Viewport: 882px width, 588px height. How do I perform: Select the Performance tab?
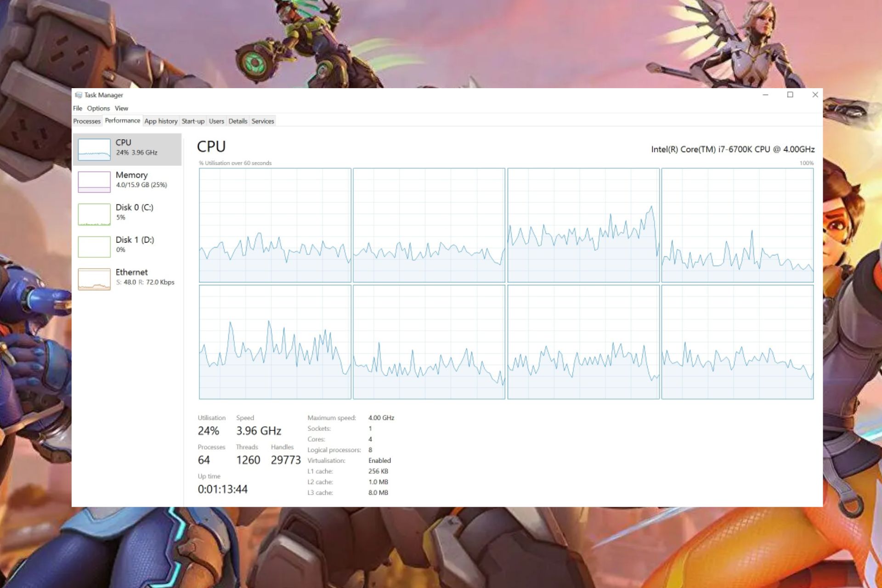coord(123,121)
